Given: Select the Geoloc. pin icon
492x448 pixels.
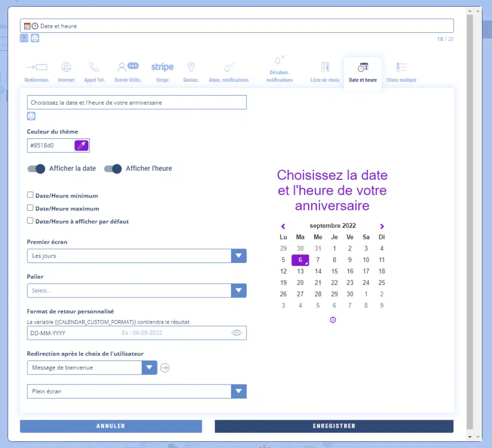Looking at the screenshot, I should [x=191, y=67].
